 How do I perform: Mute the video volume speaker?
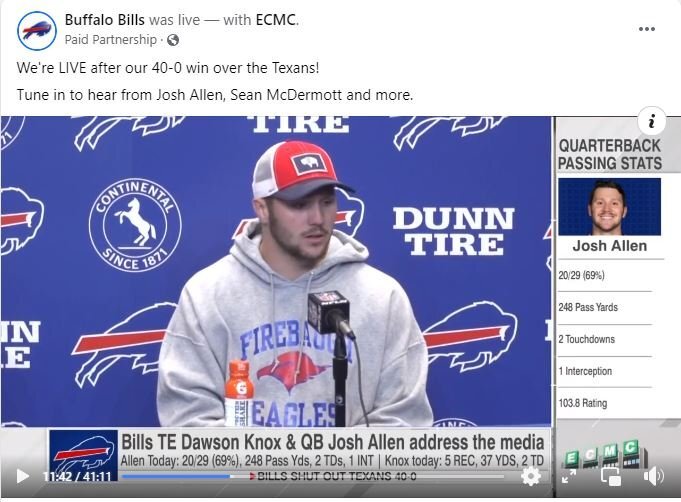pos(653,476)
